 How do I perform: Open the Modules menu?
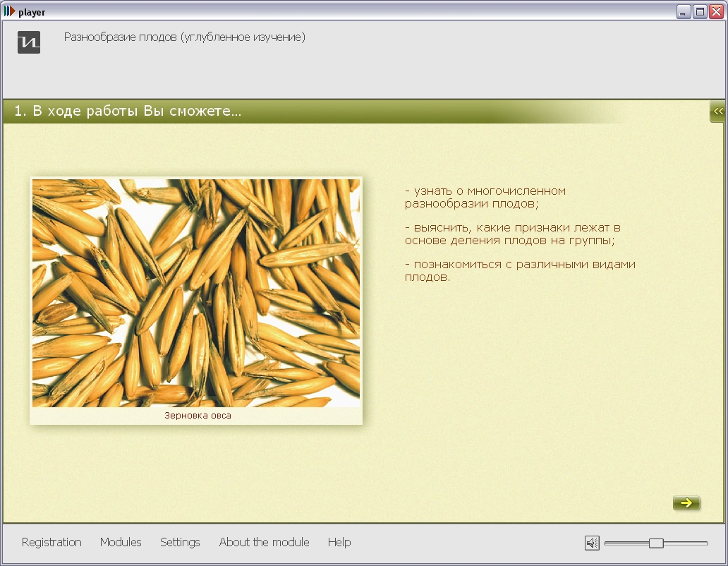pyautogui.click(x=121, y=542)
